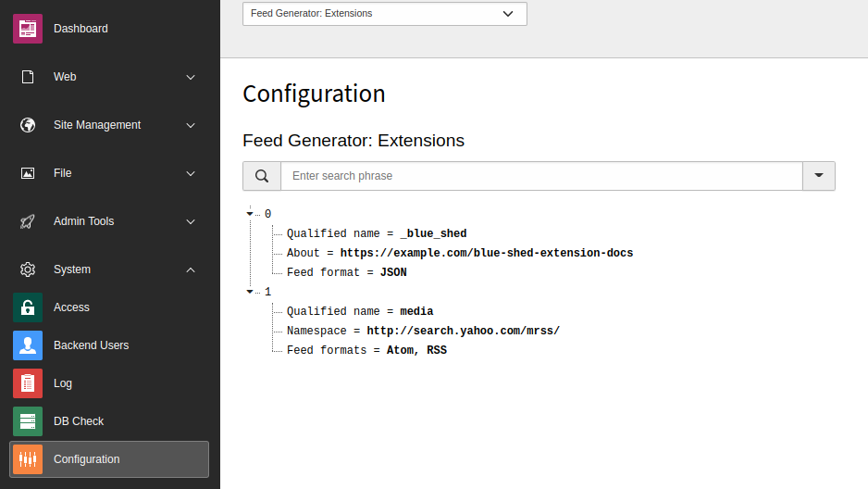Open the Dashboard module icon

pyautogui.click(x=28, y=29)
